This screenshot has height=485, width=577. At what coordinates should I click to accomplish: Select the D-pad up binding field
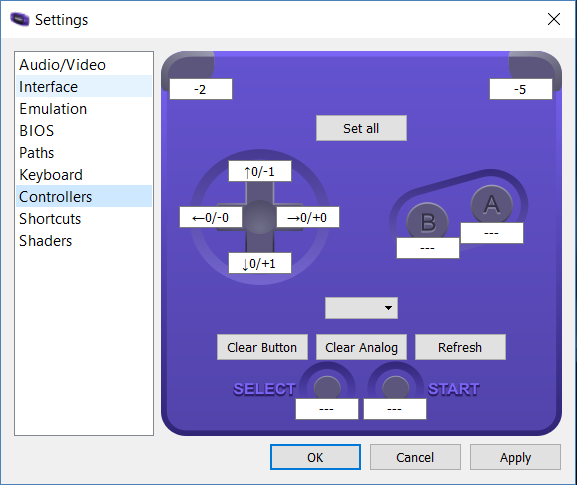click(x=260, y=171)
